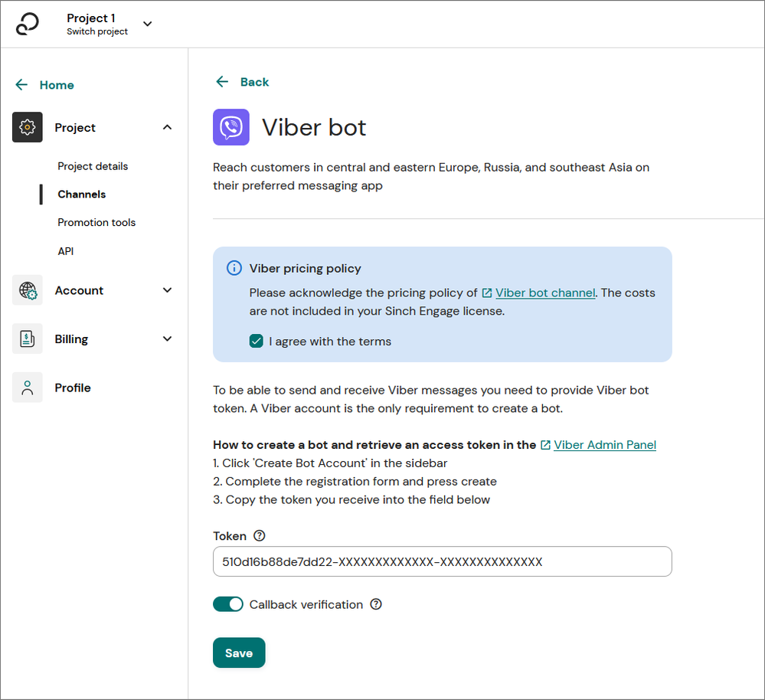765x700 pixels.
Task: Open the Viber bot channel link
Action: point(545,293)
